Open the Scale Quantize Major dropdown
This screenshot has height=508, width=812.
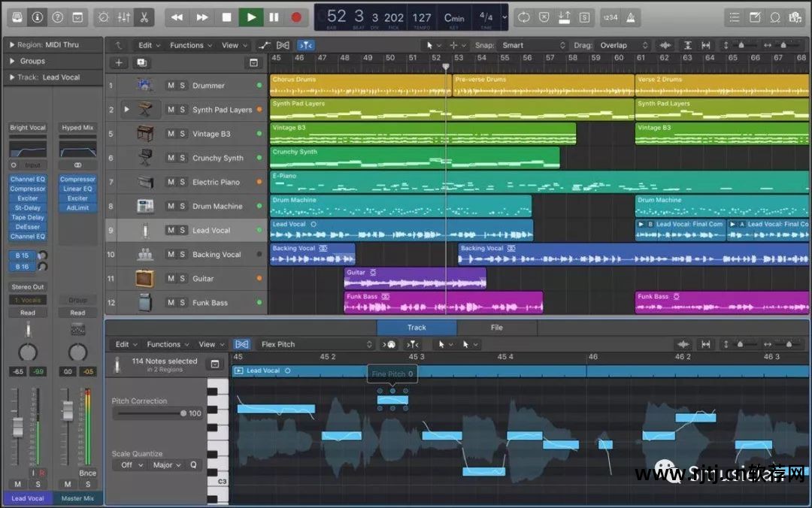(167, 465)
